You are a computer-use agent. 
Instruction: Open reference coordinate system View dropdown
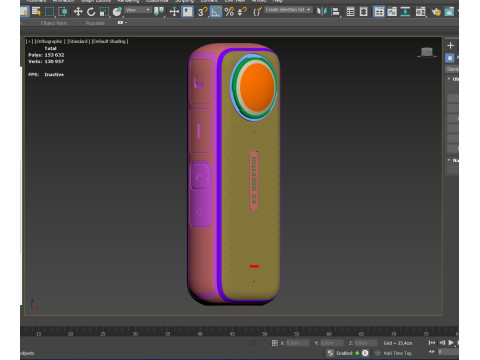coord(138,10)
